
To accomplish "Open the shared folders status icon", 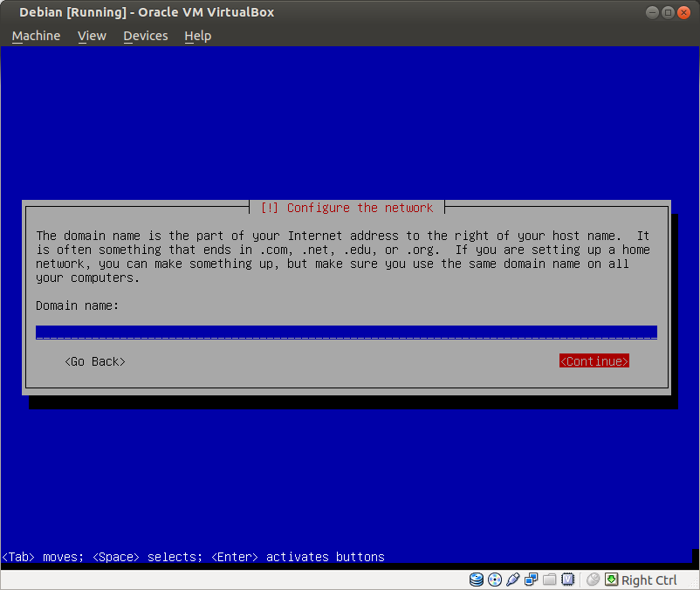I will pyautogui.click(x=550, y=580).
